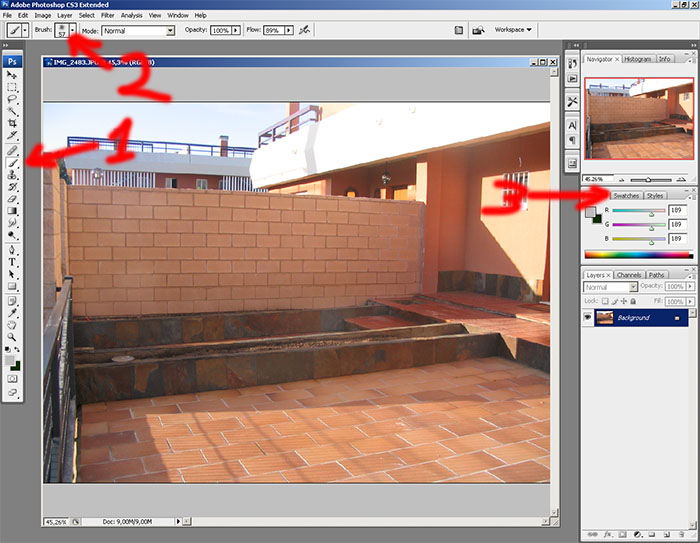Add a layer style with fx icon
700x543 pixels.
click(608, 534)
